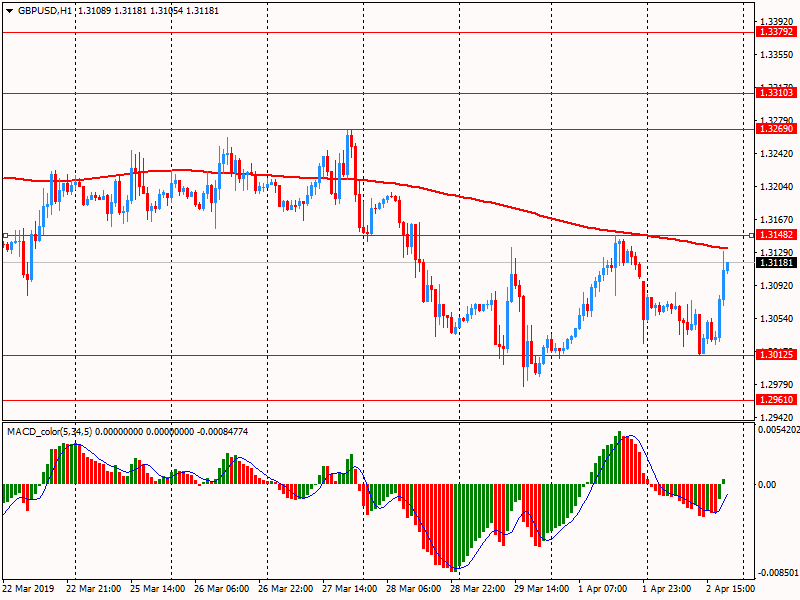Click the 22 Mar 2019 time axis label
The height and width of the screenshot is (600, 800).
click(30, 590)
